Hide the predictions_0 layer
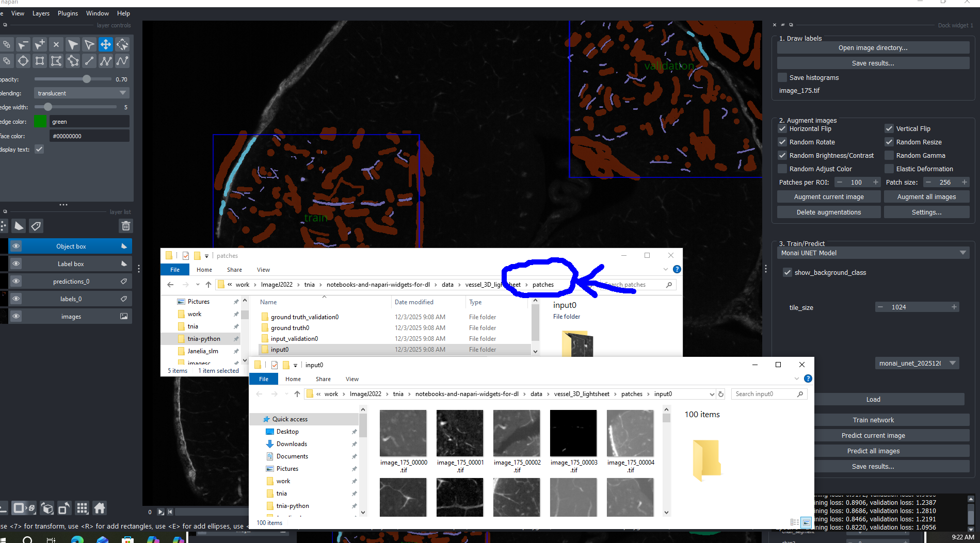 [16, 282]
